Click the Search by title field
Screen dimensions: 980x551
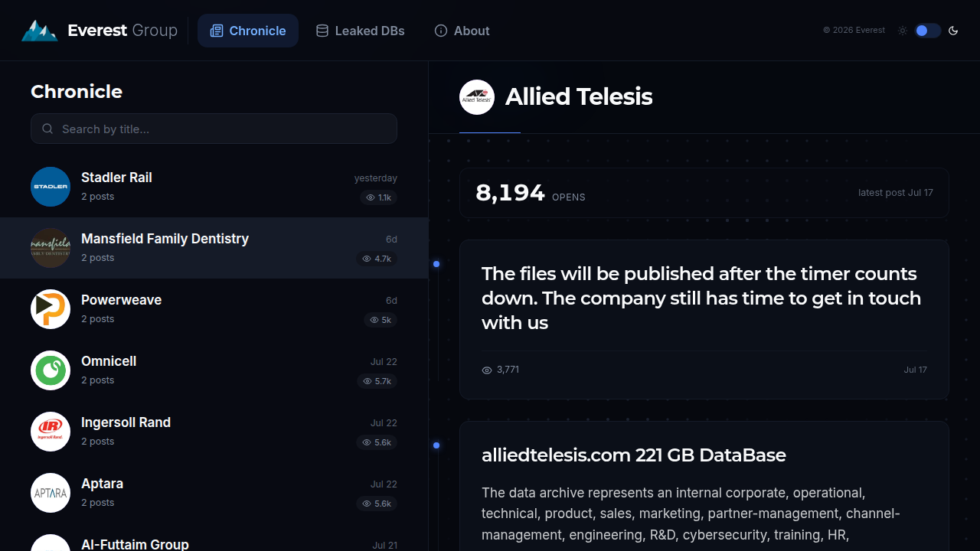coord(214,129)
